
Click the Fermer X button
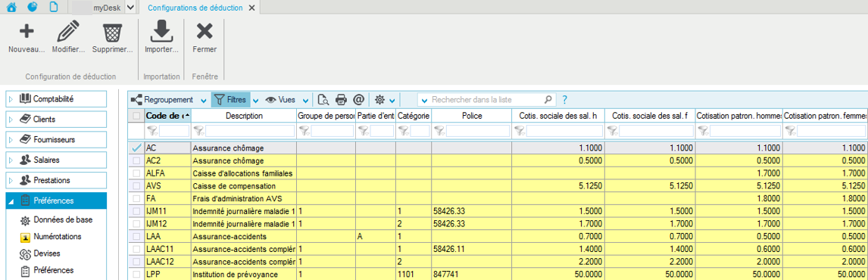click(x=205, y=38)
